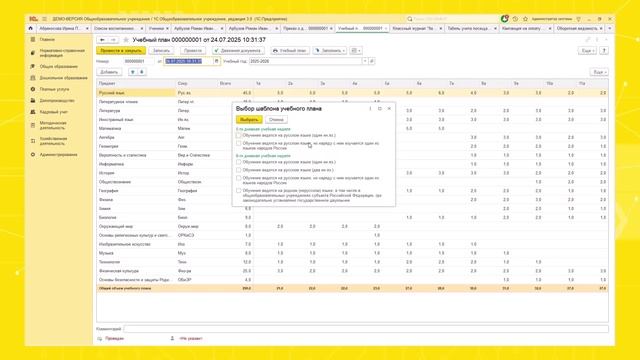Click the search magnifier in title bar
The width and height of the screenshot is (640, 360).
[410, 19]
